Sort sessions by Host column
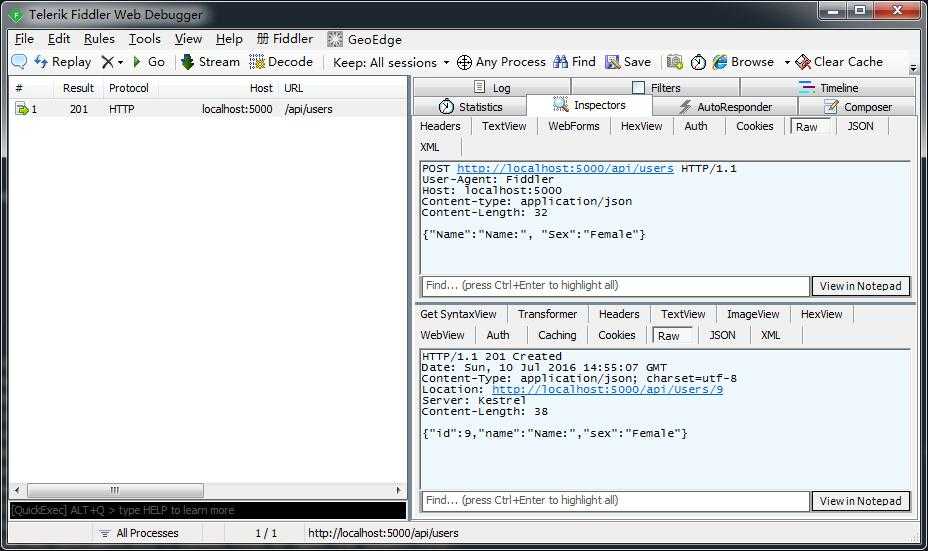Image resolution: width=928 pixels, height=551 pixels. coord(260,88)
